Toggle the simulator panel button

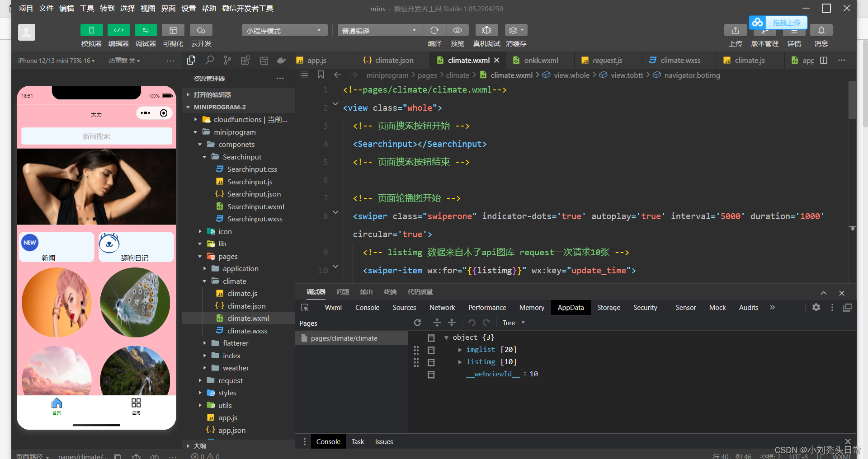(x=91, y=30)
